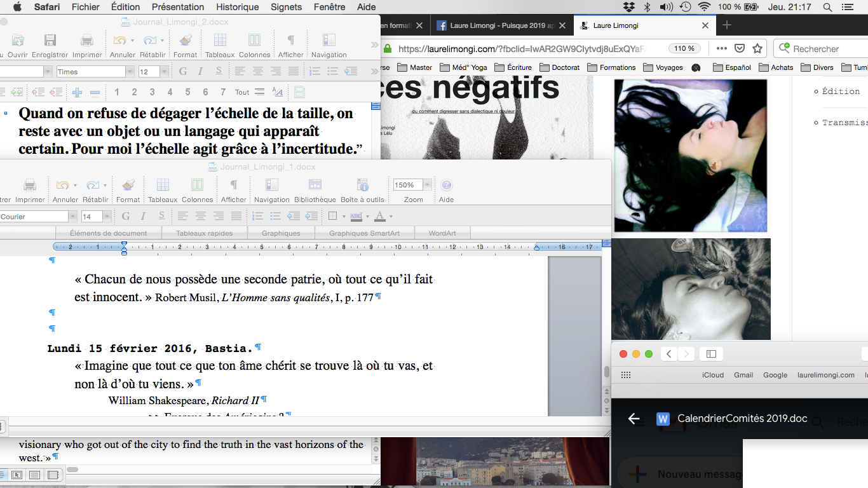This screenshot has height=488, width=868.
Task: Click the Tableaux icon in Journal_Limongi_1 toolbar
Action: pyautogui.click(x=163, y=186)
